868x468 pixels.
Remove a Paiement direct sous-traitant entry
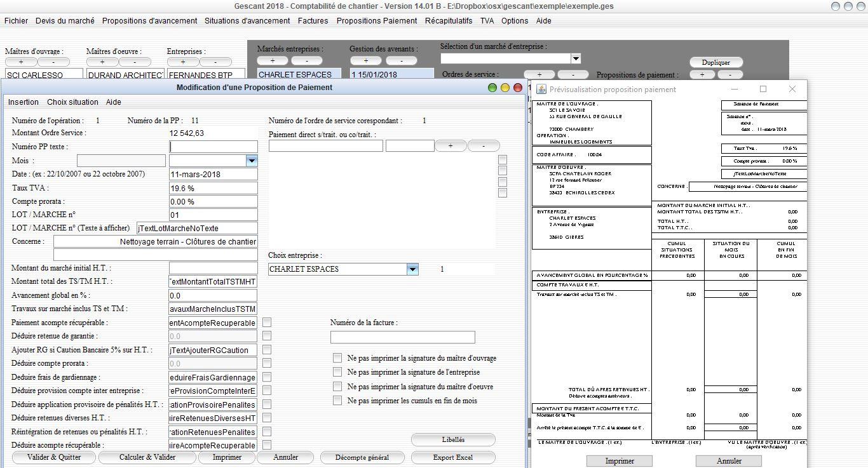click(x=484, y=146)
